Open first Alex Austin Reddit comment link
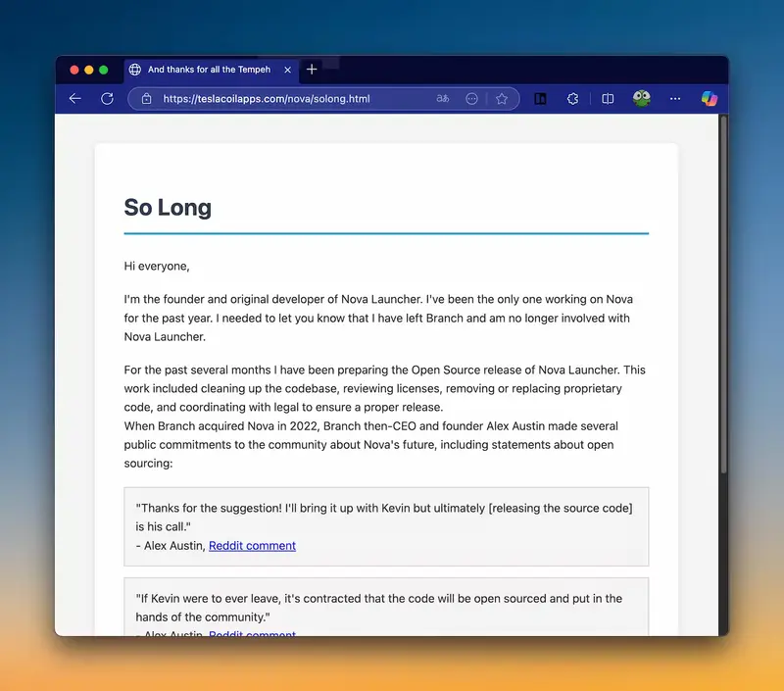Screen dimensions: 784x691 (252, 546)
